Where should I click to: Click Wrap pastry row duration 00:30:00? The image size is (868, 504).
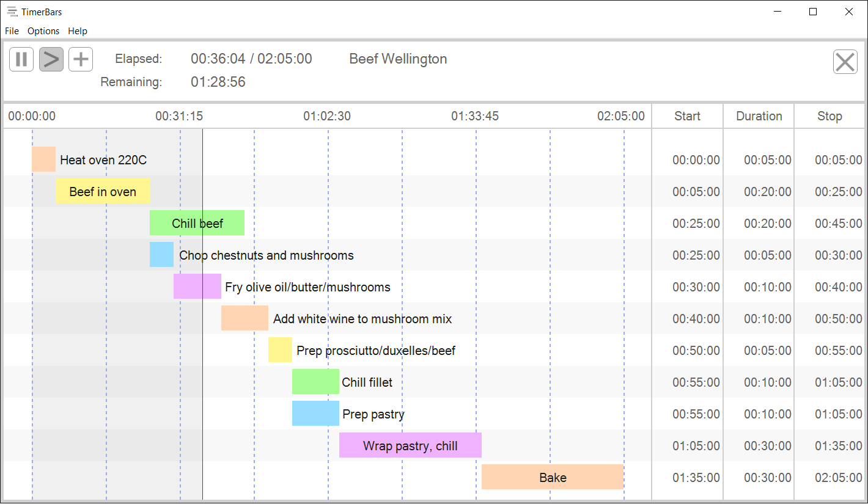pyautogui.click(x=768, y=446)
